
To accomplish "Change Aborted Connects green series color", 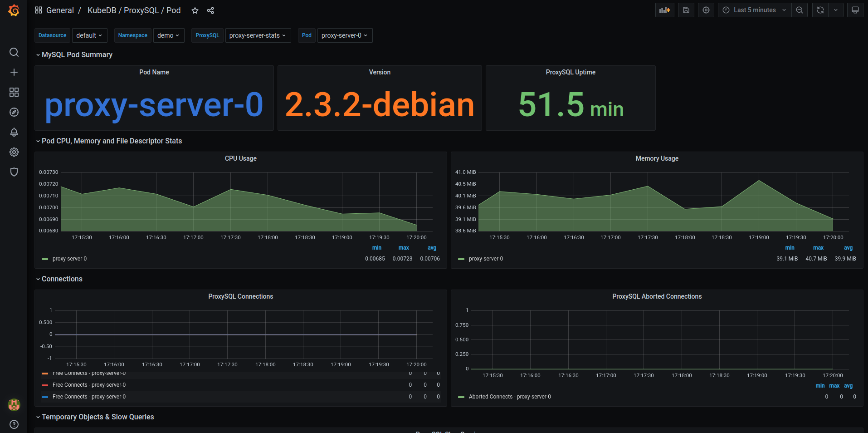I will point(461,397).
